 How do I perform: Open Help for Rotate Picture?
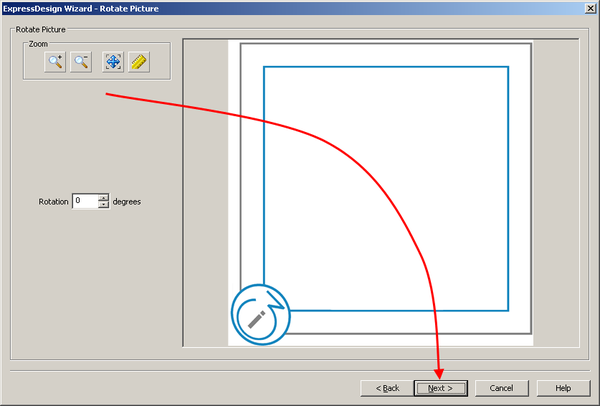(563, 388)
